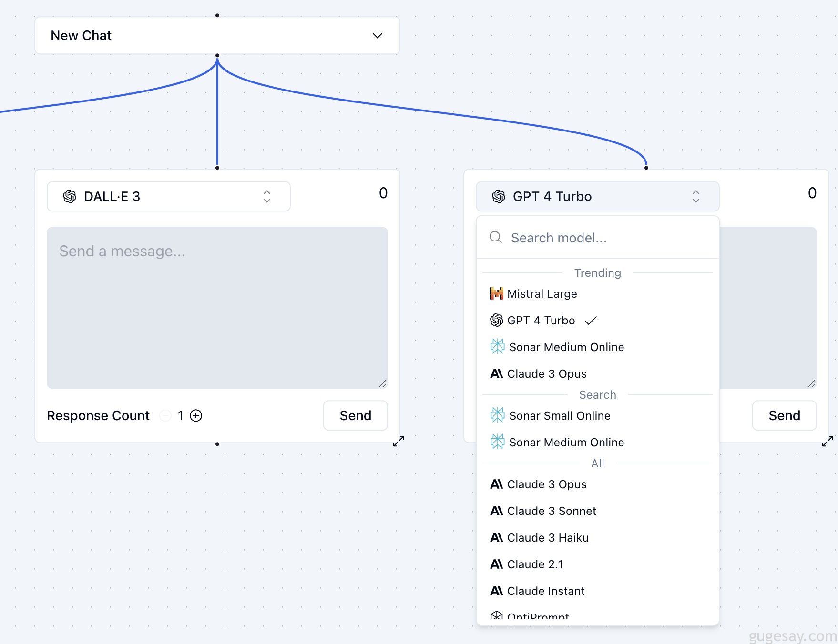Click the Response Count value 1
The height and width of the screenshot is (644, 838).
pos(180,416)
